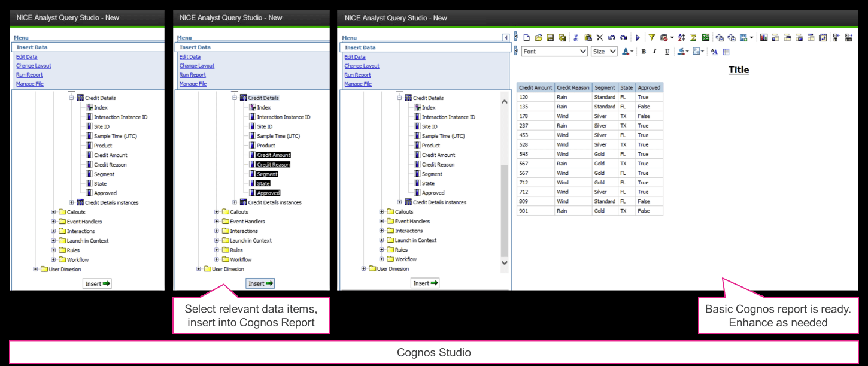Image resolution: width=868 pixels, height=366 pixels.
Task: Click the Delete X icon
Action: 600,37
